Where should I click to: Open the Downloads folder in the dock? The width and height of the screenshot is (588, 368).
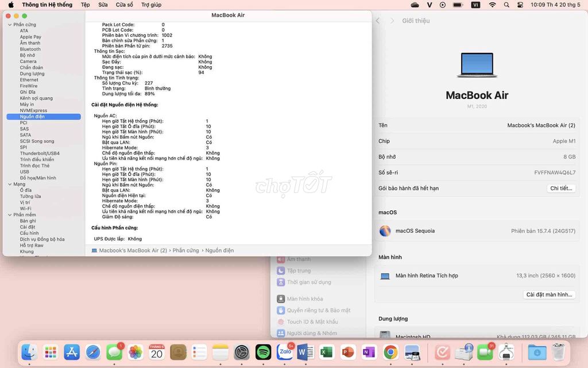[x=537, y=352]
